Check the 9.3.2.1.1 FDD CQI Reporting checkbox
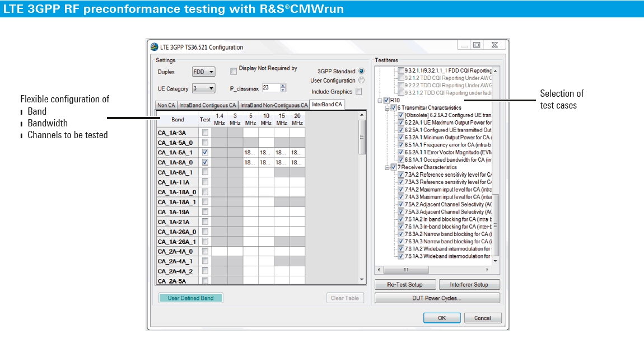644x344 pixels. [401, 70]
